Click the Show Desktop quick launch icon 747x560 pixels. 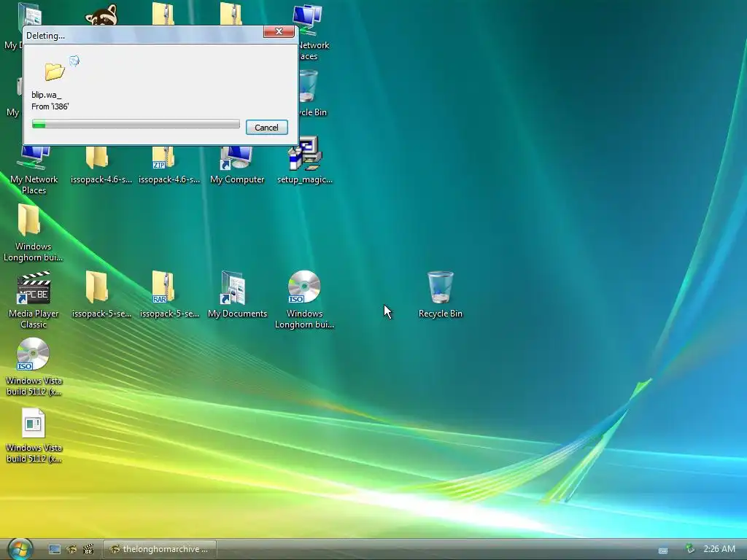click(x=55, y=550)
